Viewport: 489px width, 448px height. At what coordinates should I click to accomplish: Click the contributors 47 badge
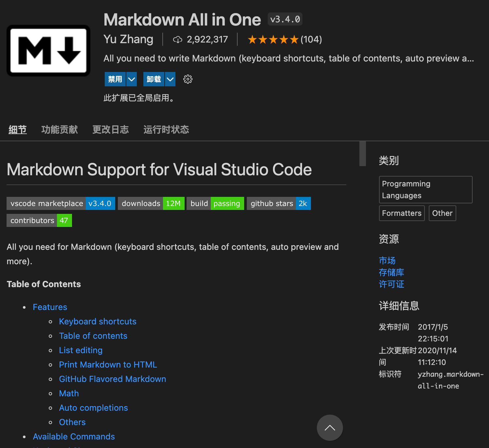tap(39, 220)
